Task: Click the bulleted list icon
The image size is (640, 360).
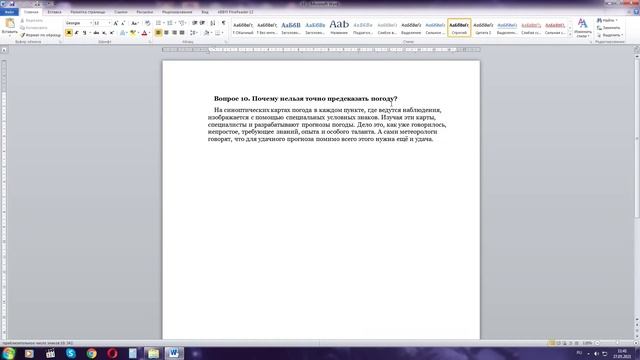Action: point(159,23)
